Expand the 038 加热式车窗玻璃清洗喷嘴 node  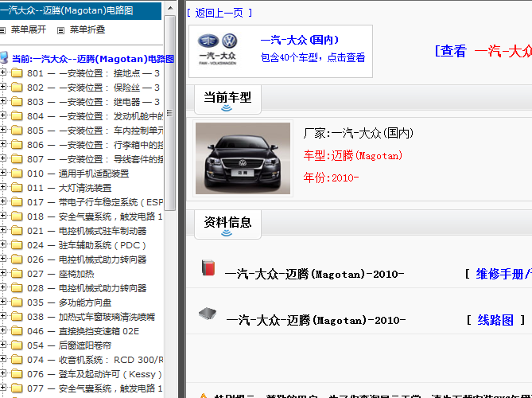2,316
